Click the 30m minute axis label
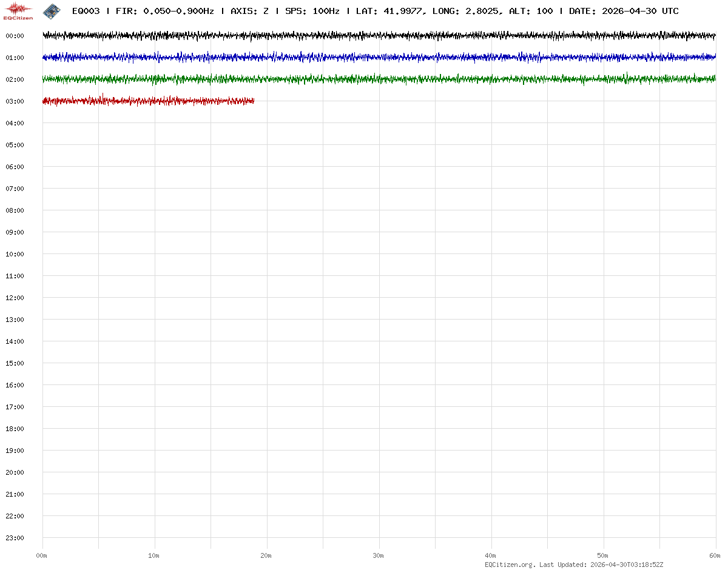This screenshot has width=728, height=570. click(379, 555)
